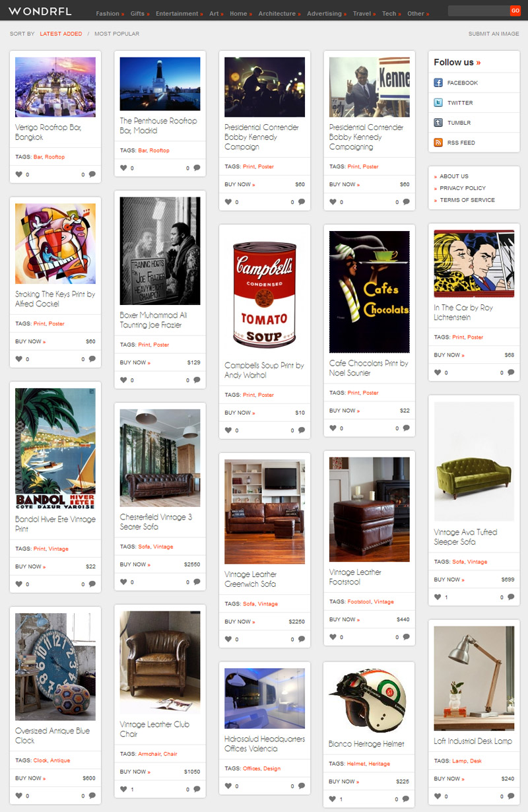Open the Travel dropdown menu
The width and height of the screenshot is (528, 812).
(364, 13)
